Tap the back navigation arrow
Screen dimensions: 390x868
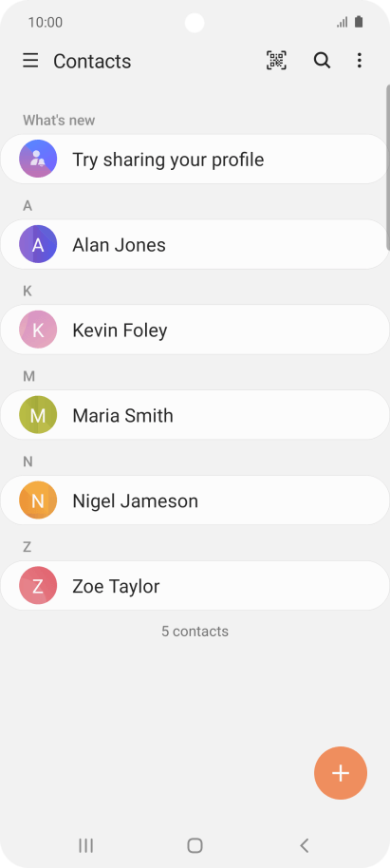(x=304, y=845)
